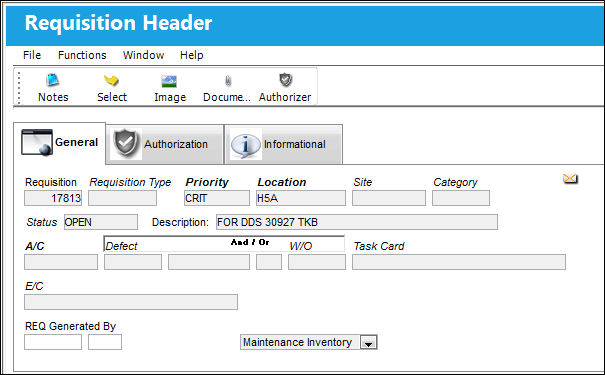Switch to the General tab
The width and height of the screenshot is (605, 375).
click(59, 143)
